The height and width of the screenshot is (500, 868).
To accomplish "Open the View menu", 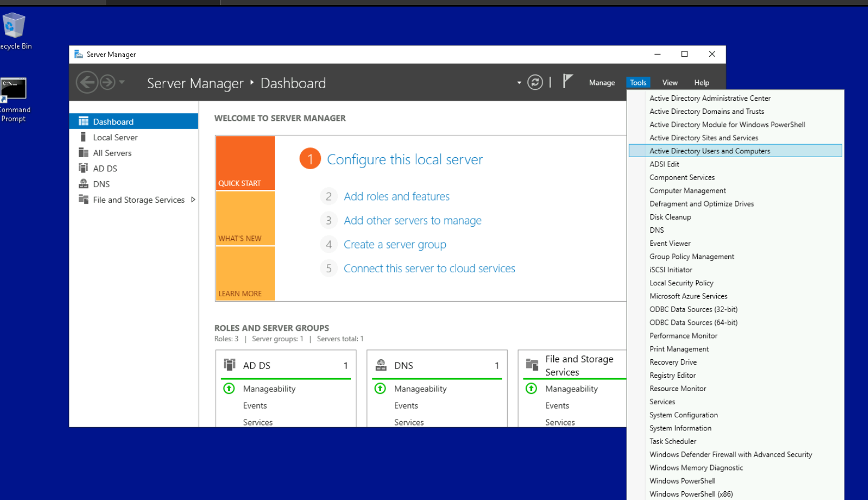I will 670,83.
